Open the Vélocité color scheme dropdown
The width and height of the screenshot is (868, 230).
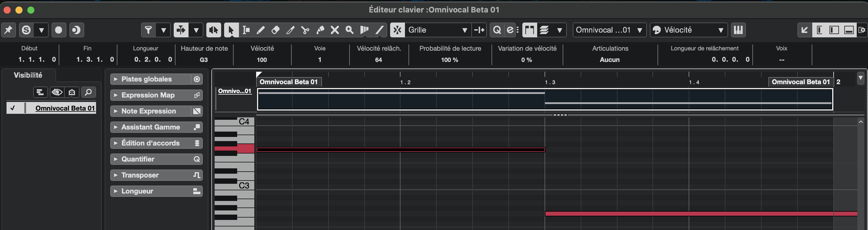tap(688, 30)
